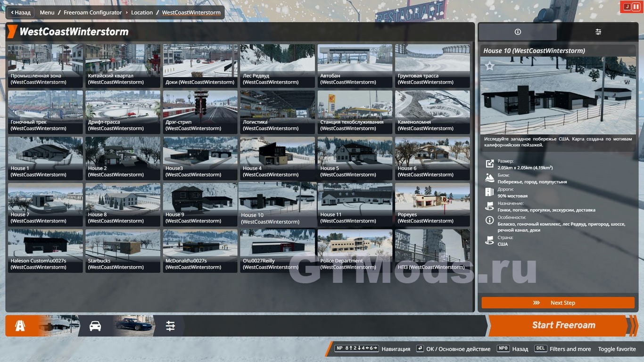
Task: Click Toggle favorite in bottom bar
Action: (617, 349)
